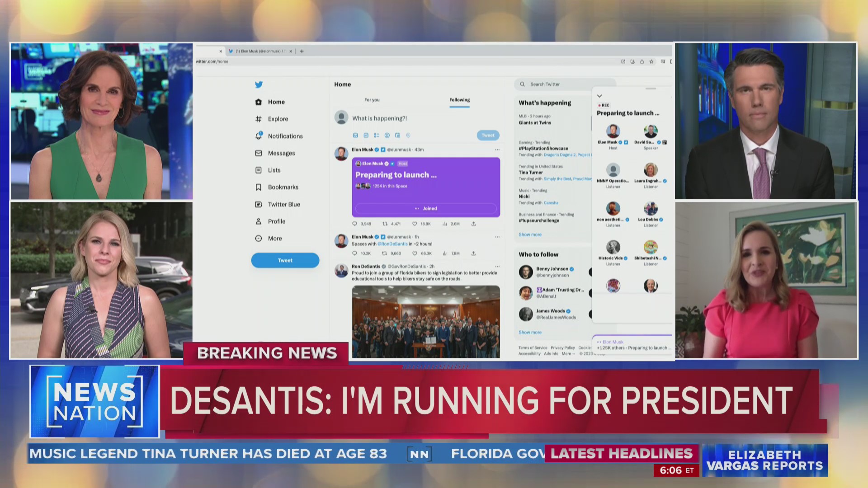Image resolution: width=868 pixels, height=488 pixels.
Task: Leave the Space via the Joined button
Action: point(425,208)
